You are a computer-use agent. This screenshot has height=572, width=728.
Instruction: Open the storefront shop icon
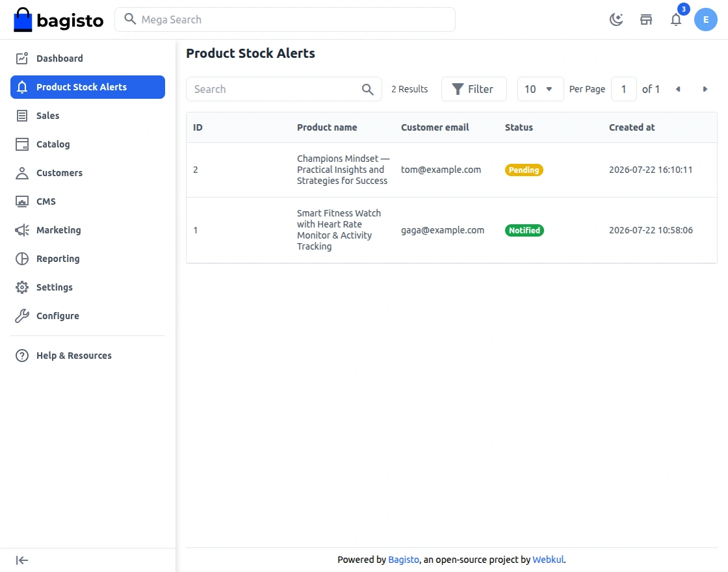tap(646, 19)
